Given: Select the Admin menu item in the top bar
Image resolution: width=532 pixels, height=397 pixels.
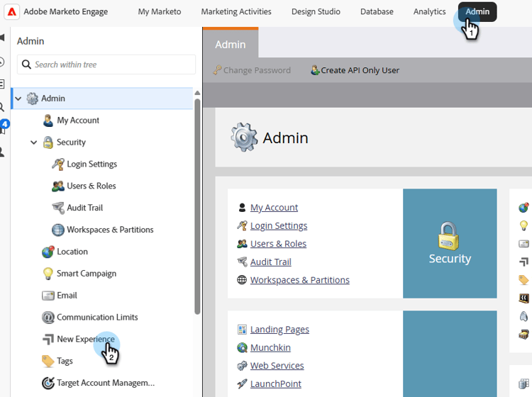Looking at the screenshot, I should [x=477, y=12].
